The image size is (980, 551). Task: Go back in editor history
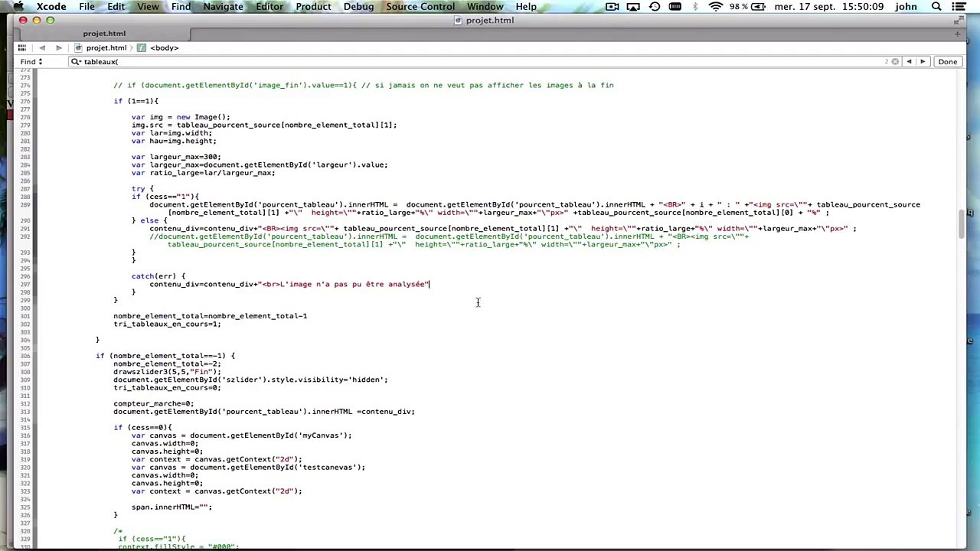coord(42,47)
